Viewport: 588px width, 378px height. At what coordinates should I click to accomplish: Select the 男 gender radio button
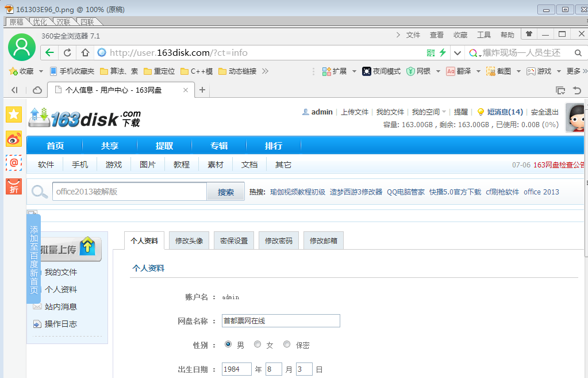228,344
